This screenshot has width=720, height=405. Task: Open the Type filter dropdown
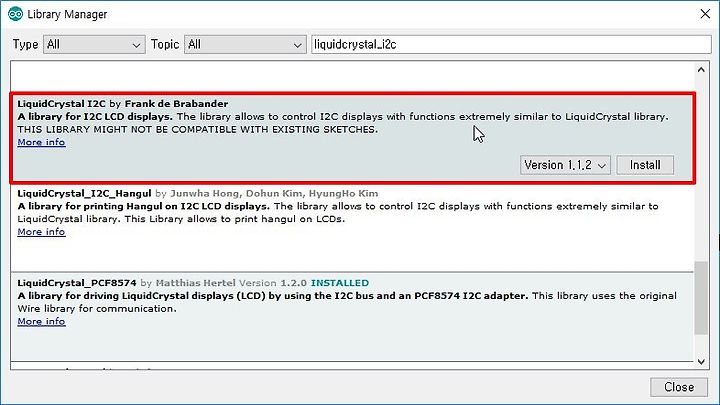pyautogui.click(x=94, y=45)
